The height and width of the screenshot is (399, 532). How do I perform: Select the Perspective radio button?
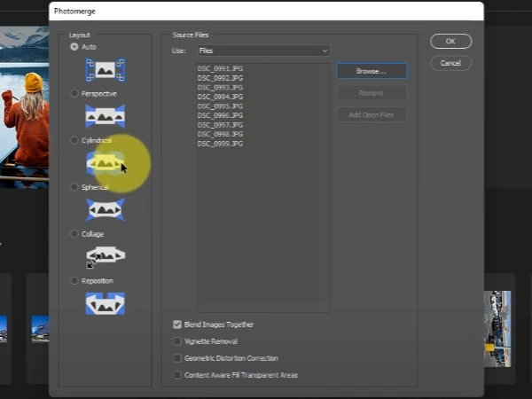[74, 94]
